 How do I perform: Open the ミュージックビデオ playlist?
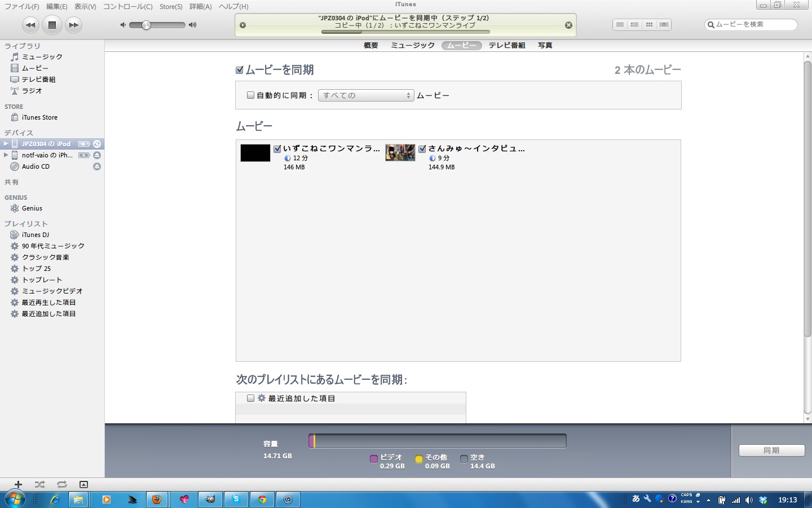[52, 291]
